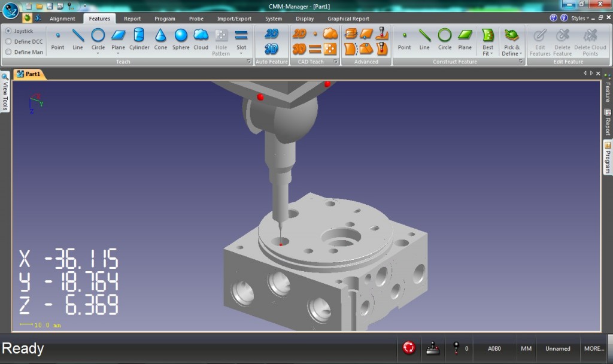The height and width of the screenshot is (364, 613).
Task: Click the Delete Feature icon
Action: (x=563, y=43)
